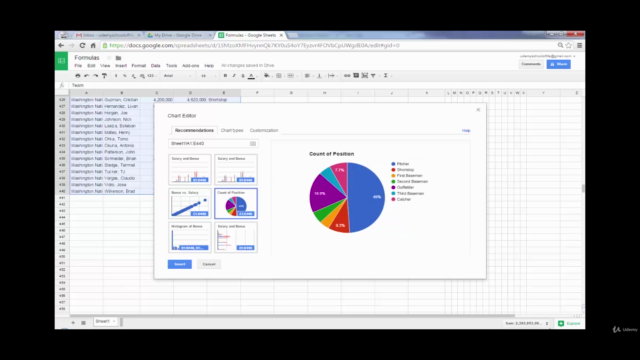Open the Functions sigma dropdown
This screenshot has width=640, height=360.
[387, 76]
